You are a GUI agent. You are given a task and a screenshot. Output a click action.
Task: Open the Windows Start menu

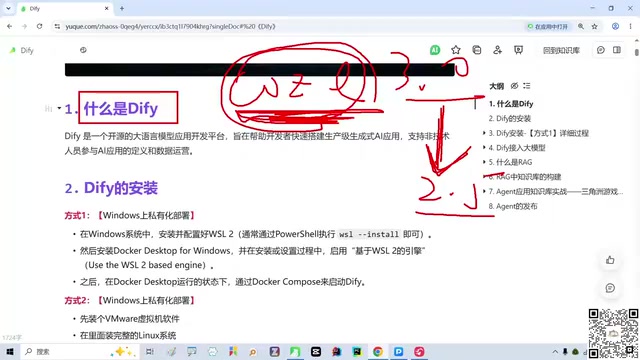click(10, 351)
